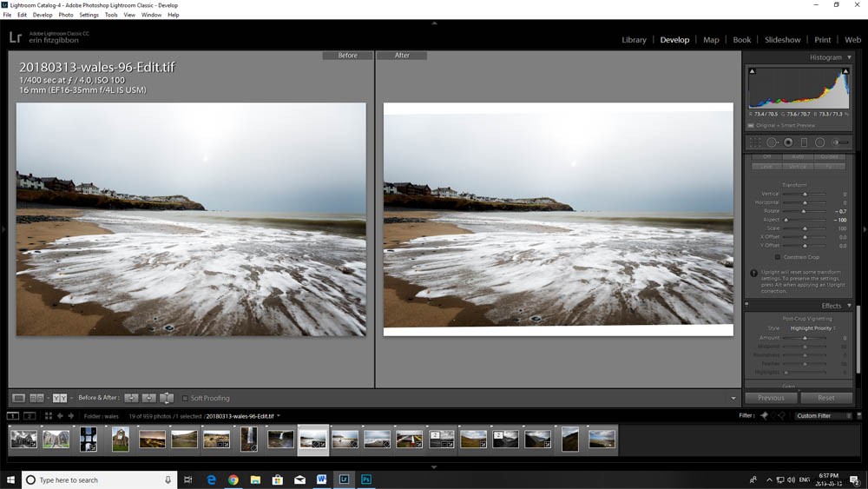This screenshot has width=868, height=489.
Task: Open the Book module
Action: pyautogui.click(x=742, y=40)
